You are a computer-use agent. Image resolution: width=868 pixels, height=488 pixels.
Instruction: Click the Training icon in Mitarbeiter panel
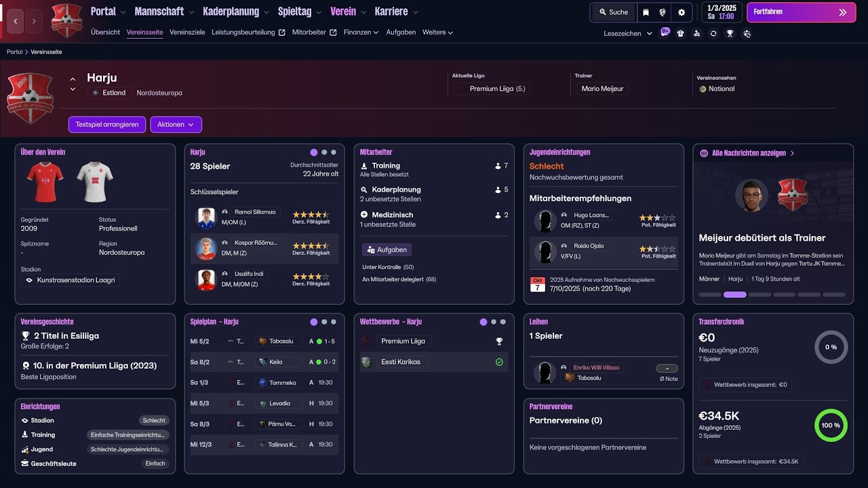point(364,165)
